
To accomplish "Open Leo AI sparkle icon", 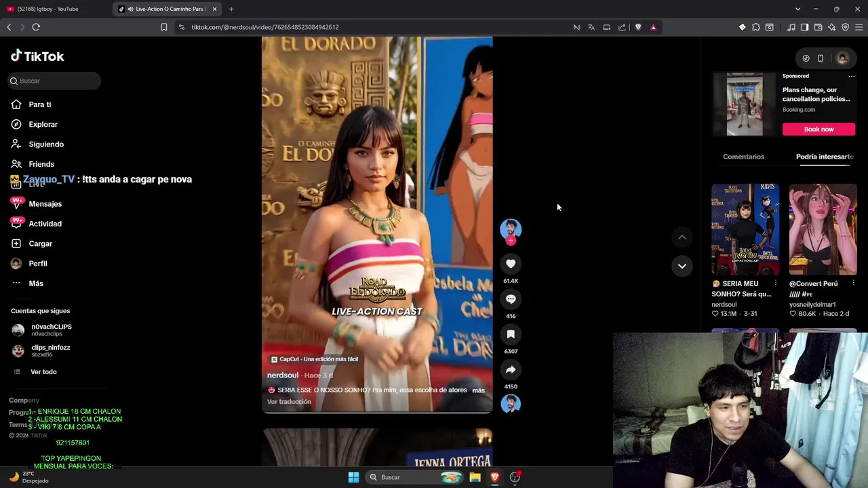I will point(832,27).
